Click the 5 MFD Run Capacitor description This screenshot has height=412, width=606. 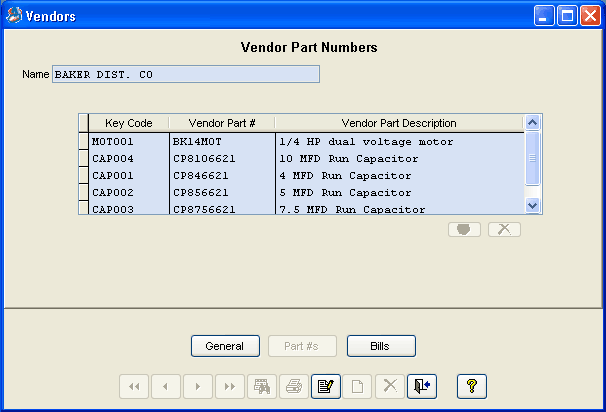tap(400, 192)
